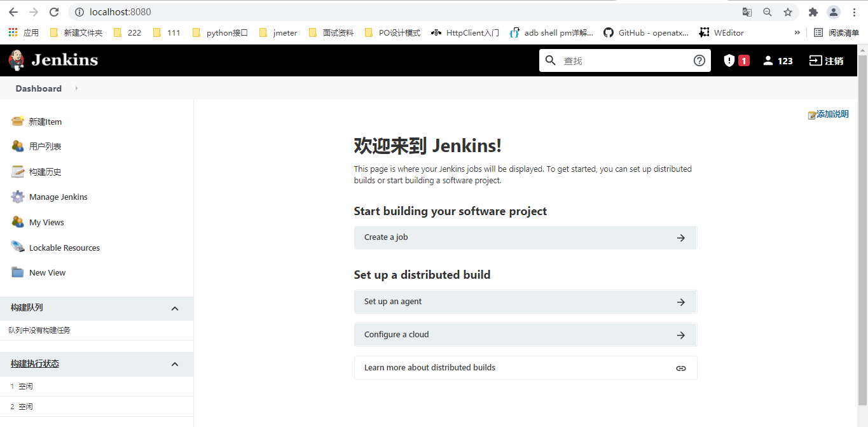Open the user list people icon
This screenshot has width=868, height=427.
pos(18,146)
